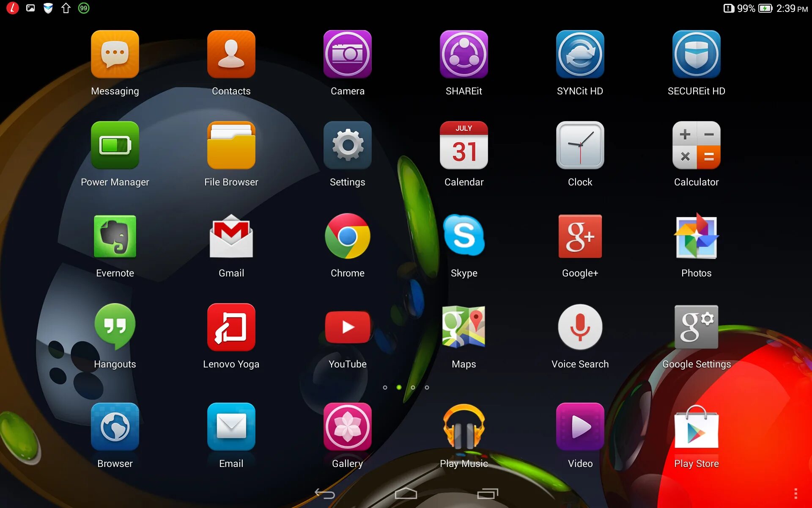Launch the Voice Search microphone

580,327
